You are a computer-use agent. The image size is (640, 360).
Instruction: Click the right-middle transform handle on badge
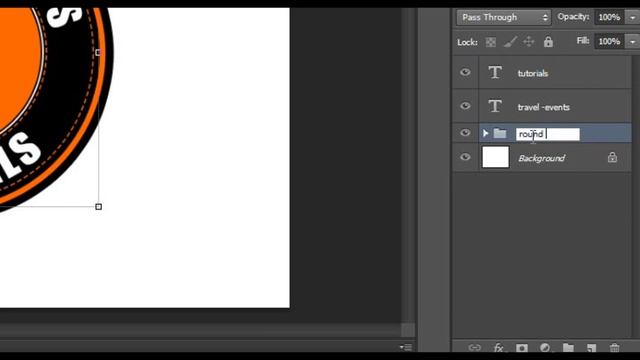pos(98,52)
